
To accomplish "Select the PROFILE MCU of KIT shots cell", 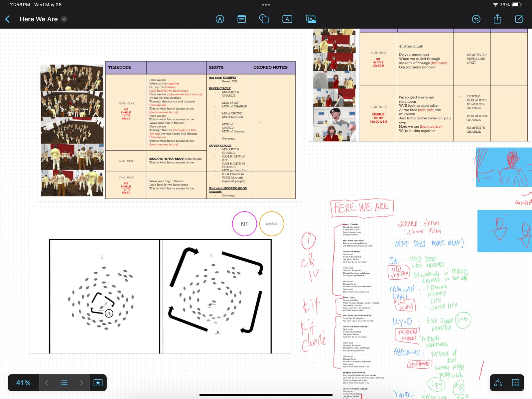I will pyautogui.click(x=472, y=114).
